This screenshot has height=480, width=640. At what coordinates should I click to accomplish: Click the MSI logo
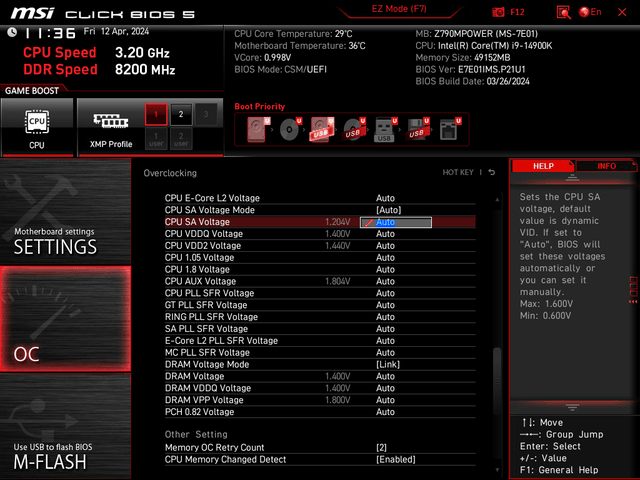click(x=32, y=13)
